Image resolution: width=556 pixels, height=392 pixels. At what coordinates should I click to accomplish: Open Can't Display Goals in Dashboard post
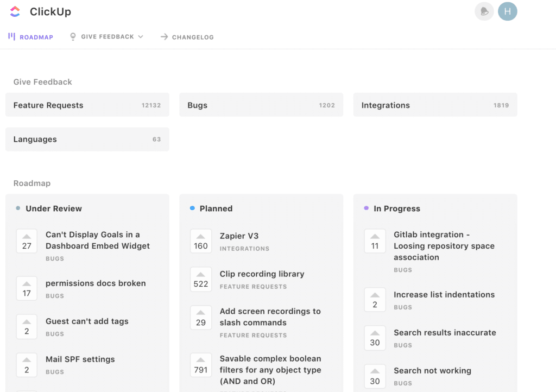(x=98, y=241)
